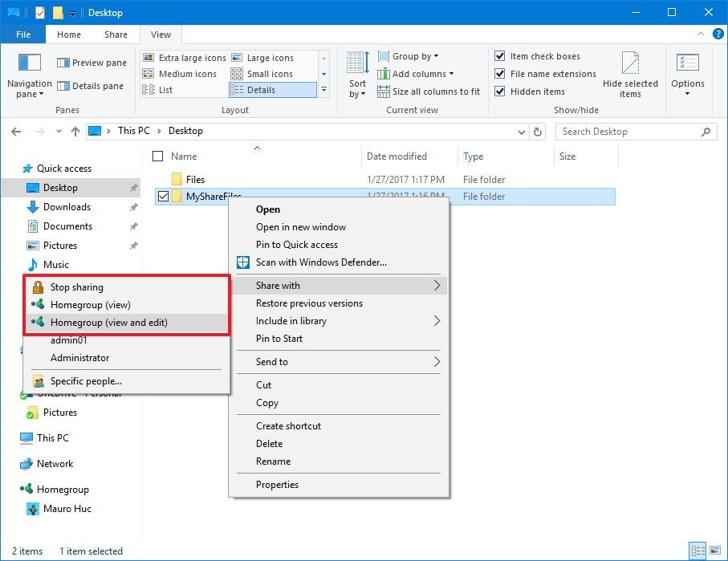Open the Options icon in ribbon

click(687, 64)
